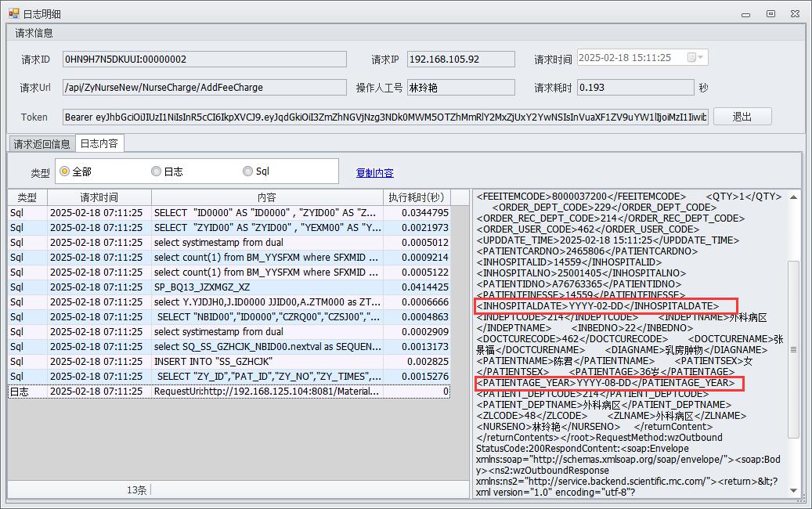Viewport: 812px width, 509px height.
Task: Select the BM_YYSFXM count row with 0.0005122
Action: (x=229, y=273)
